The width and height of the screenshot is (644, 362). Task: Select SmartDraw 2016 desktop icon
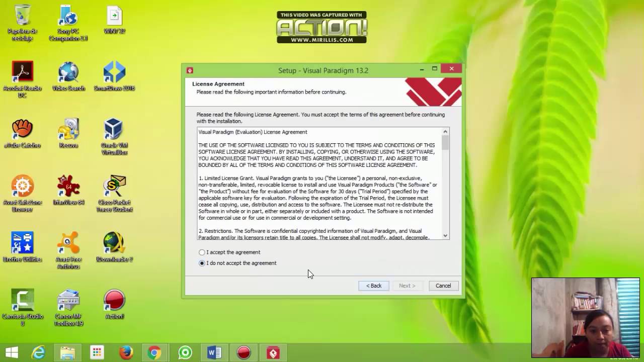[x=114, y=76]
